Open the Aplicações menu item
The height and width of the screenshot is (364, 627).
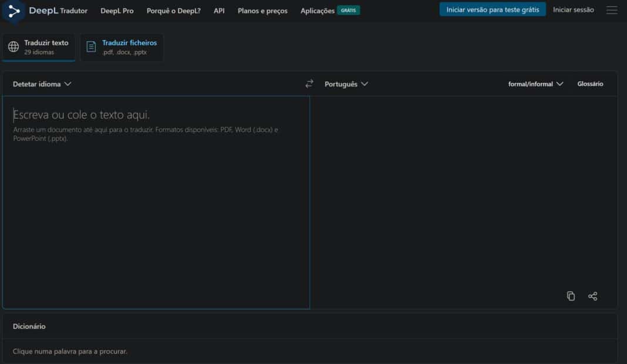pos(317,11)
